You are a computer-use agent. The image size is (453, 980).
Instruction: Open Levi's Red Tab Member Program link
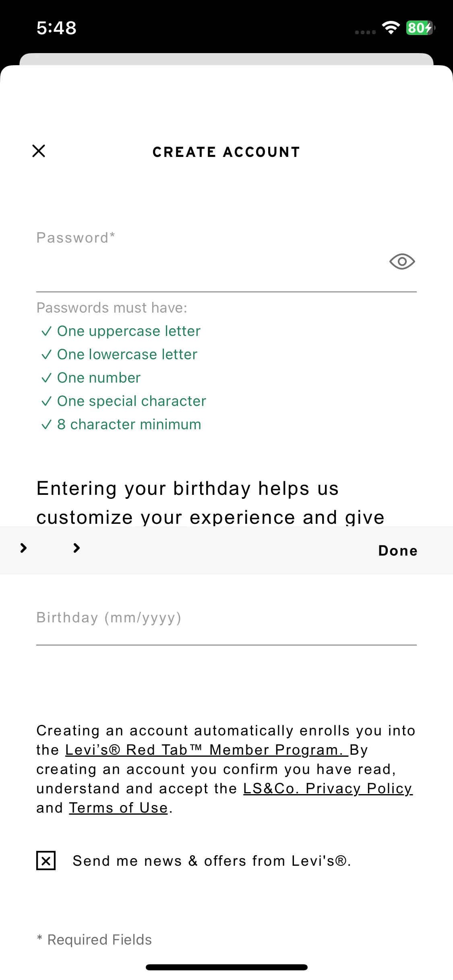tap(207, 750)
